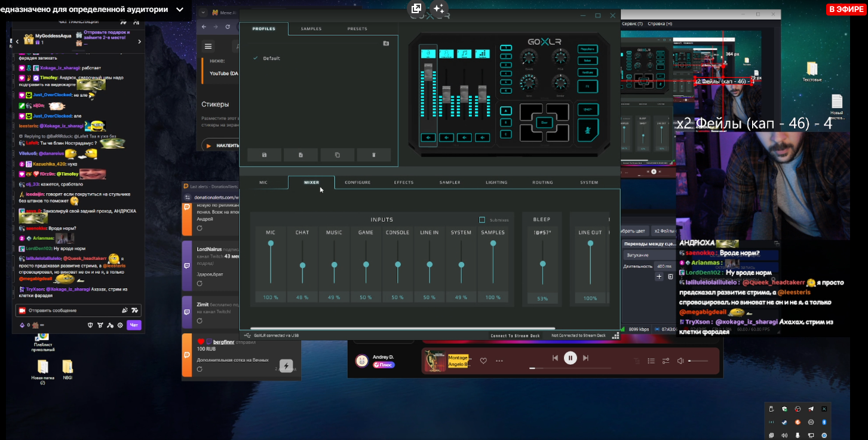868x440 pixels.
Task: Open track options three-dots in music player
Action: [499, 360]
